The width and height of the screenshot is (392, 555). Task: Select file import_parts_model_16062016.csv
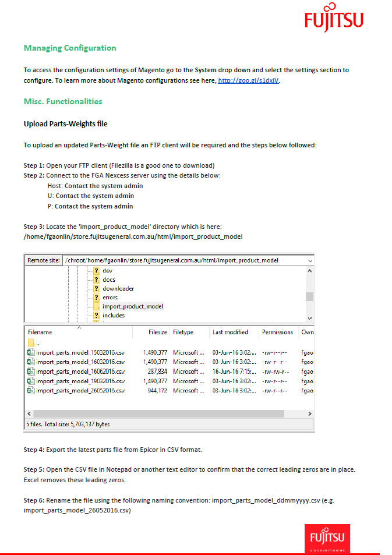click(80, 372)
